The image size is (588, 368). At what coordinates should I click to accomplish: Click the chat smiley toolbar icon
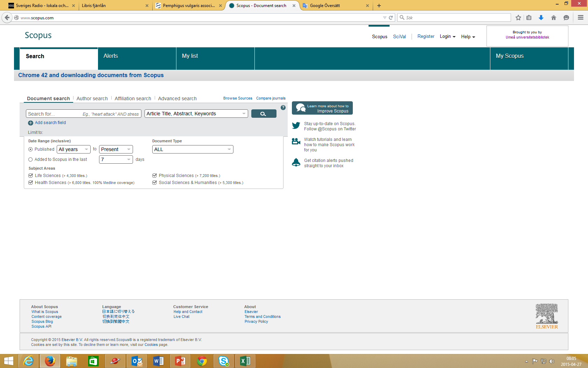pyautogui.click(x=566, y=18)
